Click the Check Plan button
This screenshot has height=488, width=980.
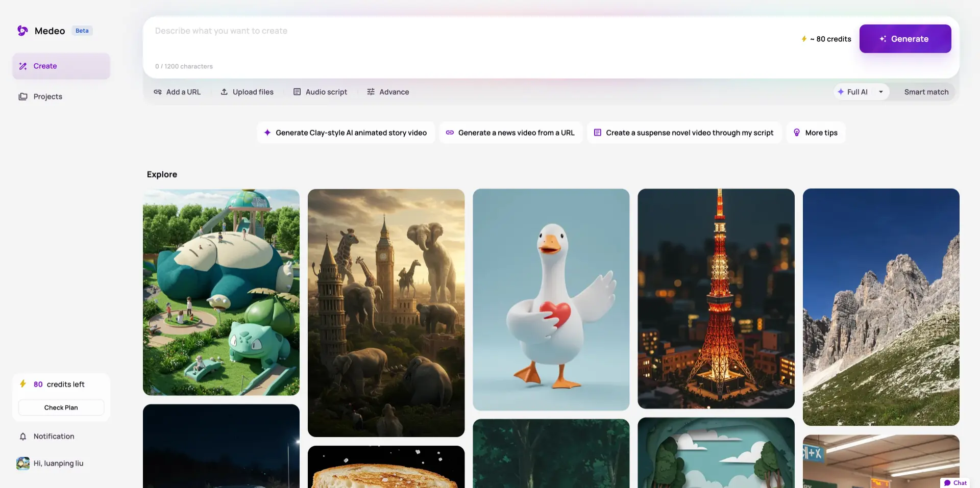coord(61,407)
